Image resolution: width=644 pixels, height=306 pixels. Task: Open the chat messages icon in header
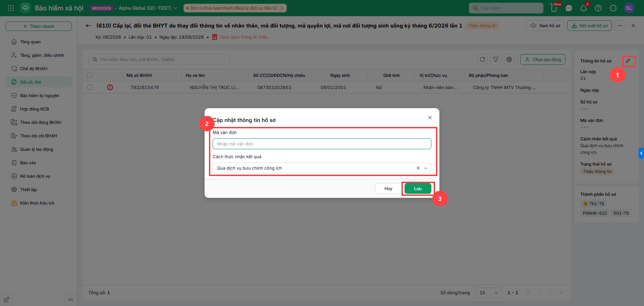coord(569,8)
